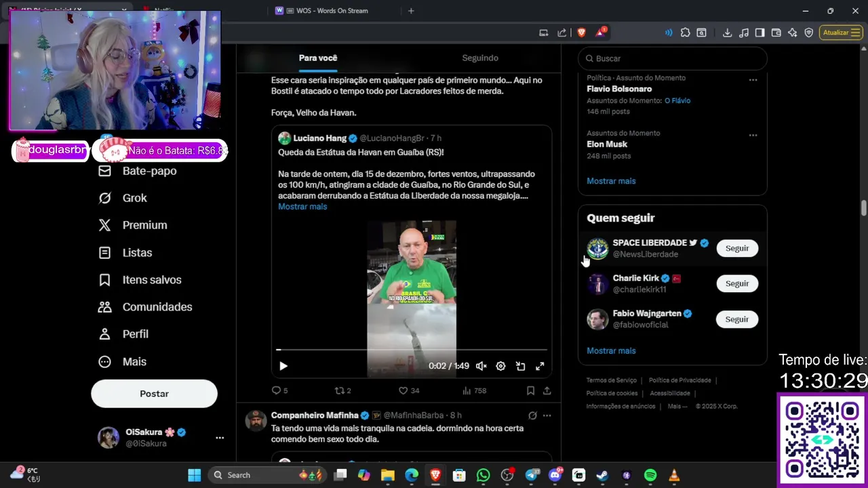
Task: Open a new browser tab
Action: (x=411, y=11)
